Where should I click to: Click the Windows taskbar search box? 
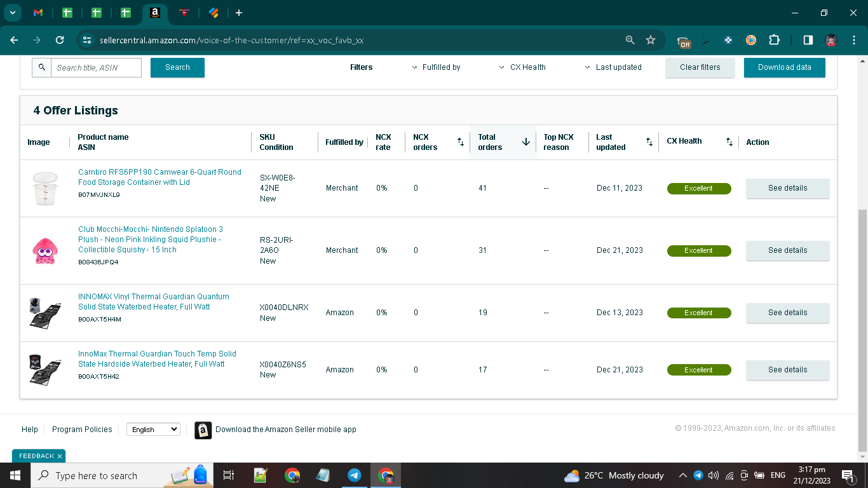coord(121,475)
